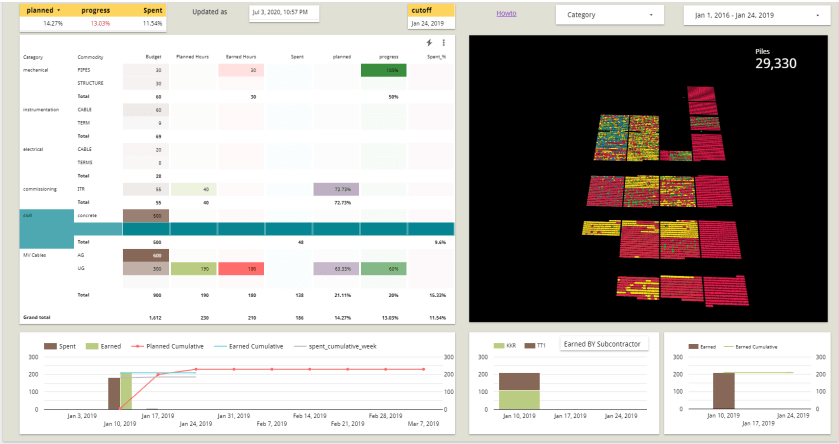Click the Updated as date field
Screen dimensions: 839x444
click(284, 13)
